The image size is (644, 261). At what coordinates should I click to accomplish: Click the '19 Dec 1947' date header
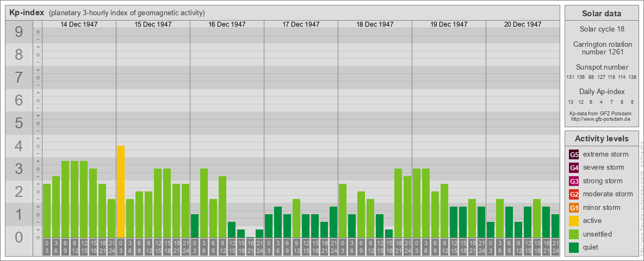click(x=449, y=24)
